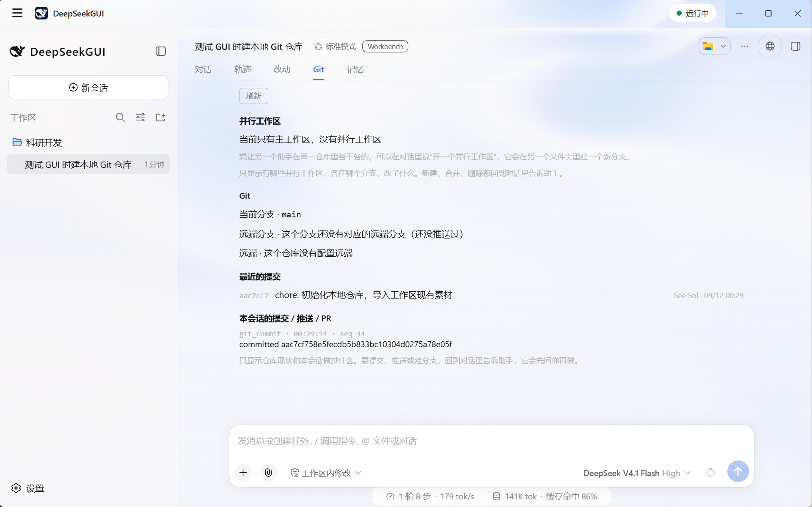Viewport: 812px width, 507px height.
Task: Send message with the arrow button
Action: click(738, 471)
